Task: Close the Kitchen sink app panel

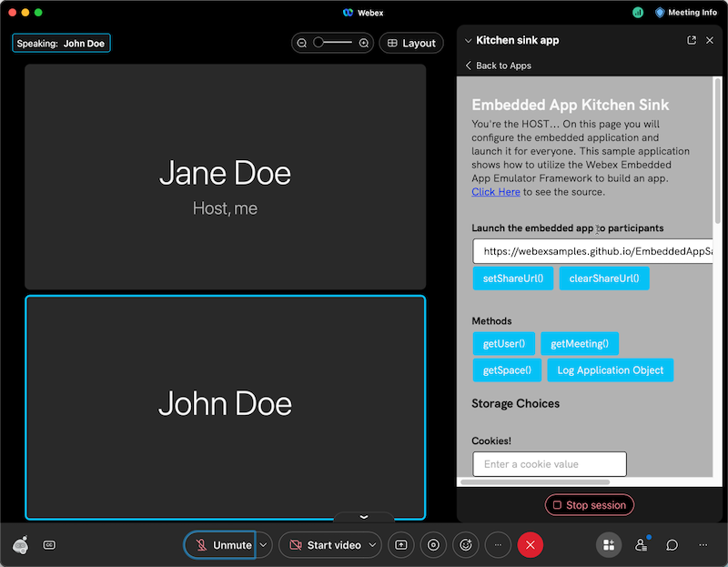Action: point(710,40)
